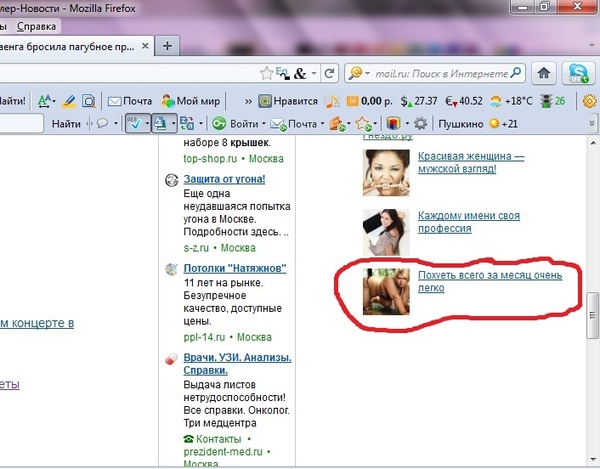Click the Home button in navigation bar
Viewport: 600px width, 469px height.
tap(543, 72)
